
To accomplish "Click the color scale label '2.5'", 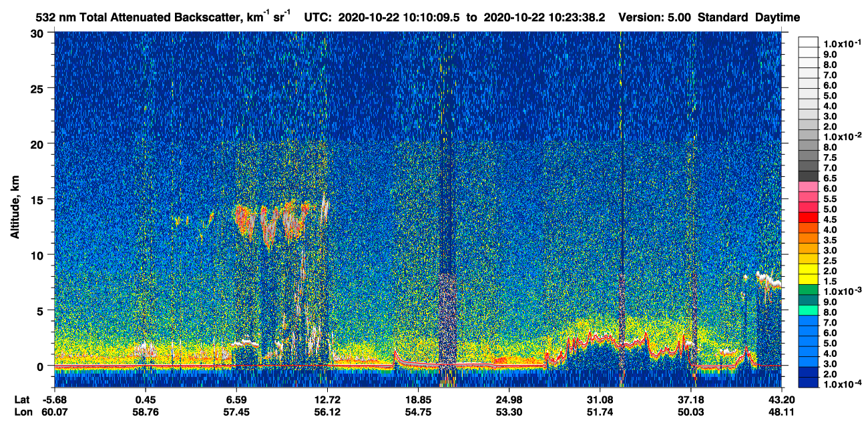I will coord(831,260).
